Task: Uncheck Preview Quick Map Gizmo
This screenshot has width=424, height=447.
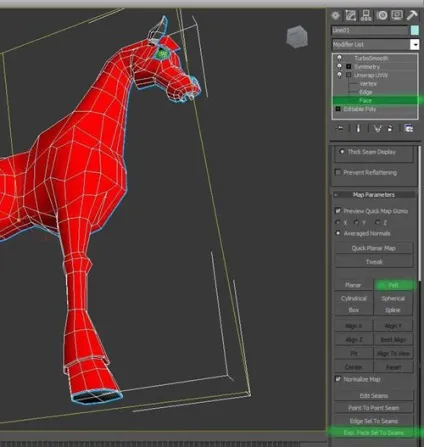Action: (x=338, y=211)
